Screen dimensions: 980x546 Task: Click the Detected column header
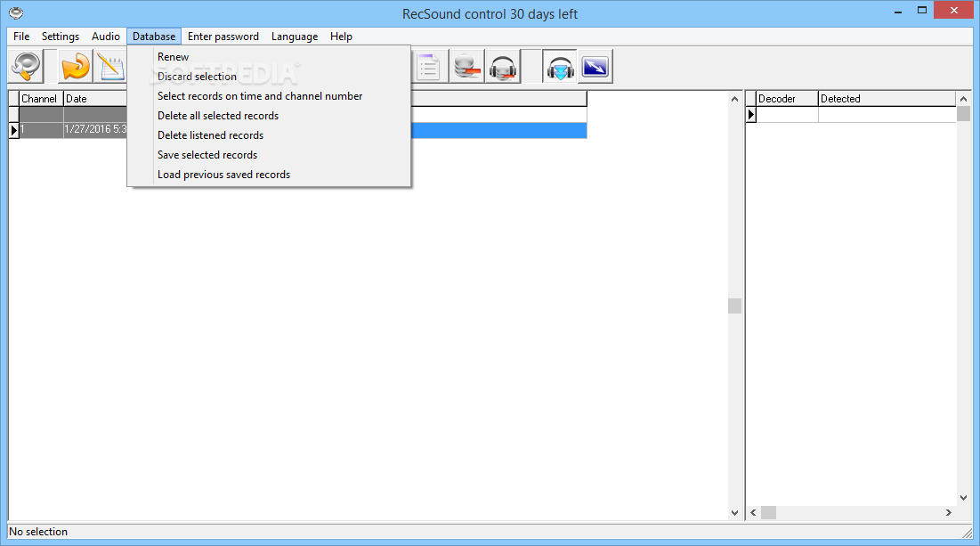(887, 99)
